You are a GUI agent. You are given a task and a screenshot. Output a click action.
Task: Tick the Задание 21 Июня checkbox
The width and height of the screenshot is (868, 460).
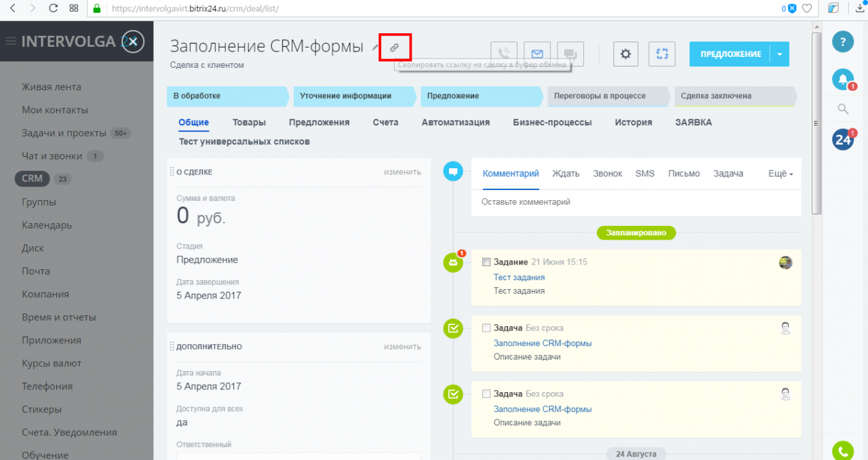click(x=486, y=262)
